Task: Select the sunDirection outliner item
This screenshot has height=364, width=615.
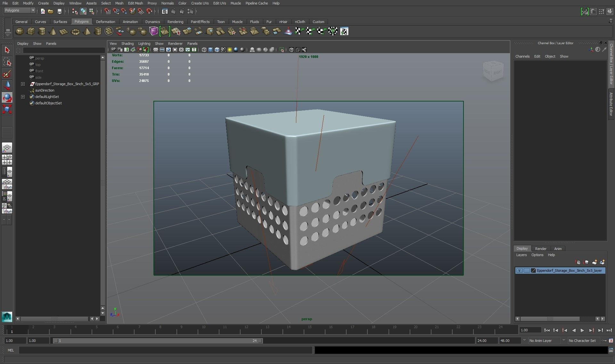Action: coord(45,90)
